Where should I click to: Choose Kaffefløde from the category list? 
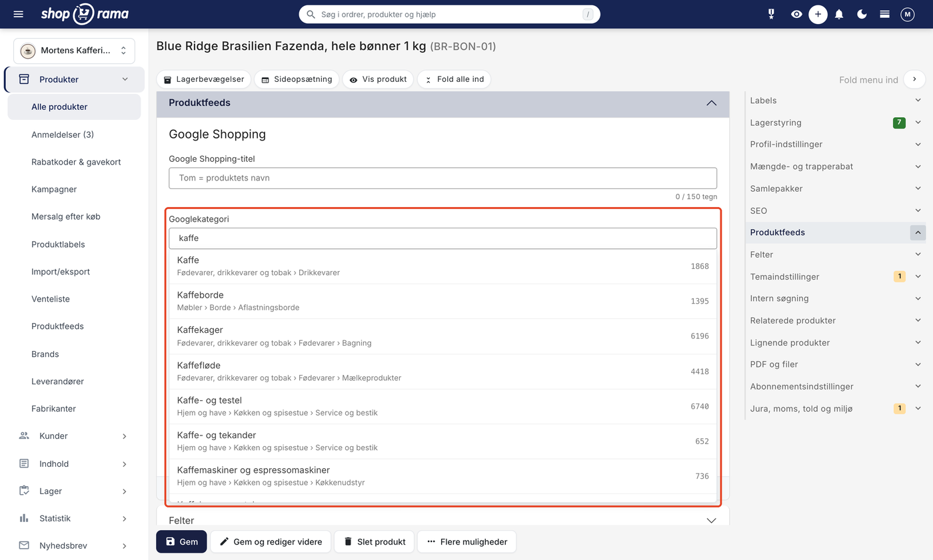[x=443, y=372]
